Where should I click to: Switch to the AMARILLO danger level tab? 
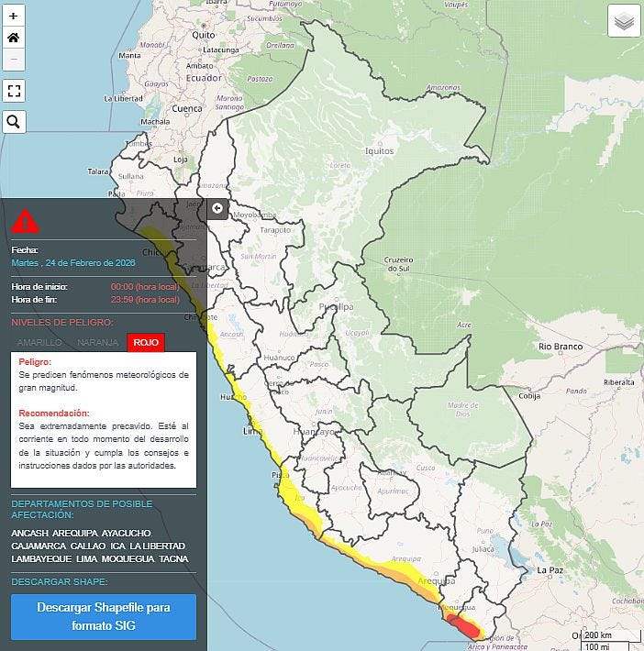pos(39,343)
